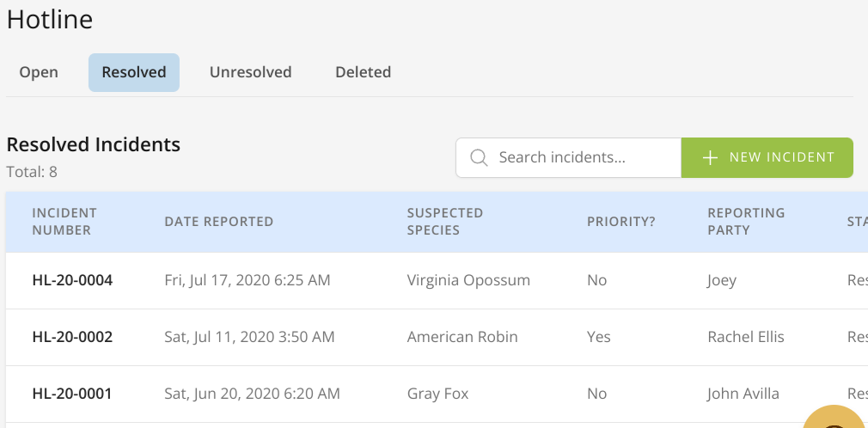
Task: Select the Virginia Opossum species cell
Action: point(468,280)
